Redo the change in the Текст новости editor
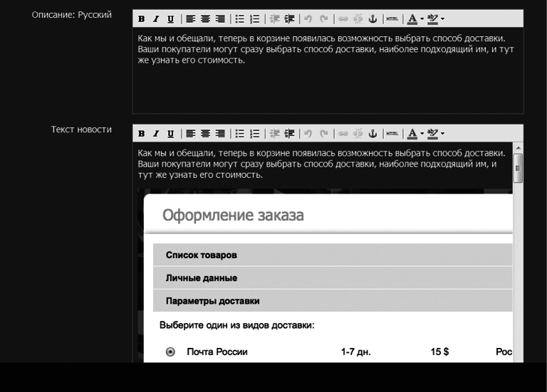The image size is (547, 392). [324, 134]
